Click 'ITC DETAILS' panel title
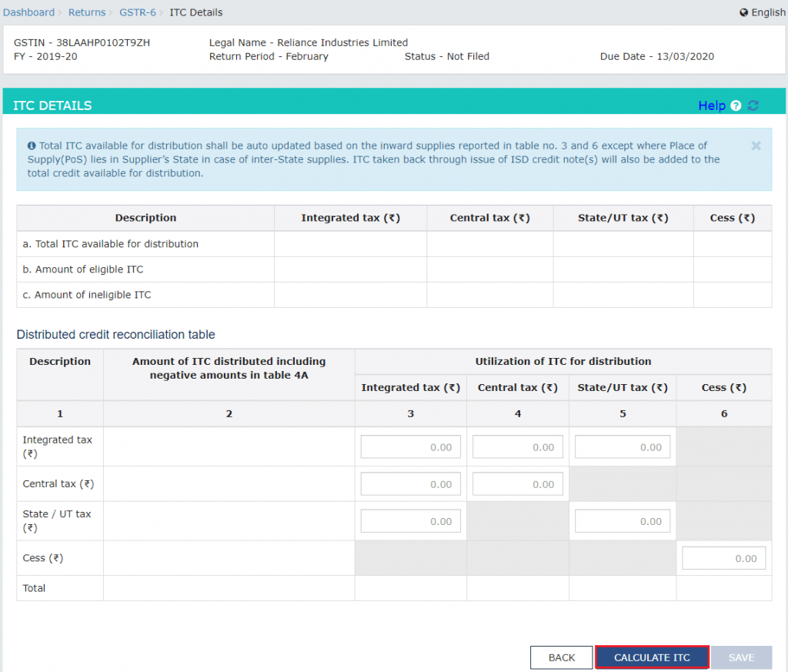Viewport: 788px width, 672px height. coord(52,105)
